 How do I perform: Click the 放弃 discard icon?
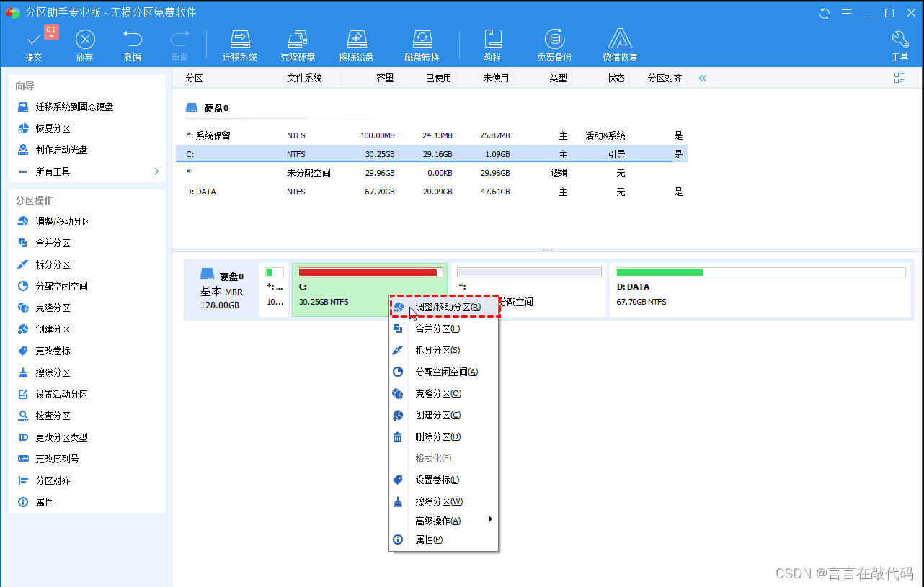pos(85,45)
